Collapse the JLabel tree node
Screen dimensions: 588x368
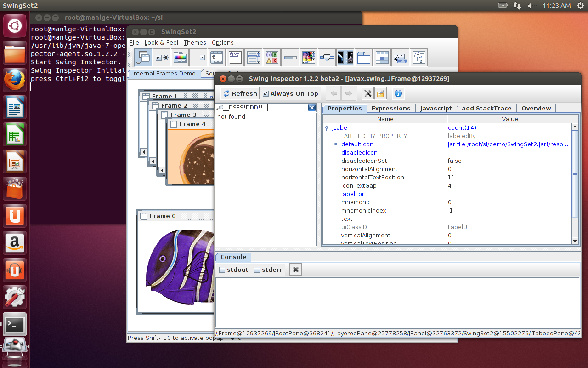tap(327, 128)
